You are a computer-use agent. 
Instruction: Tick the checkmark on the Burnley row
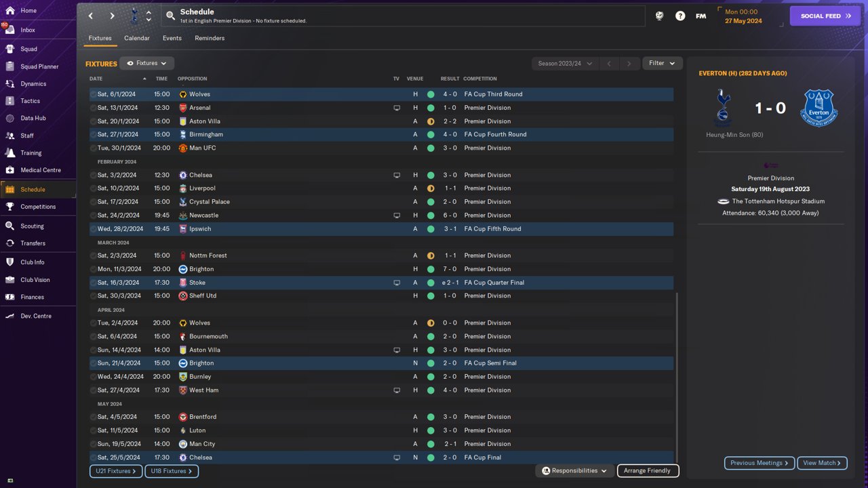tap(93, 377)
